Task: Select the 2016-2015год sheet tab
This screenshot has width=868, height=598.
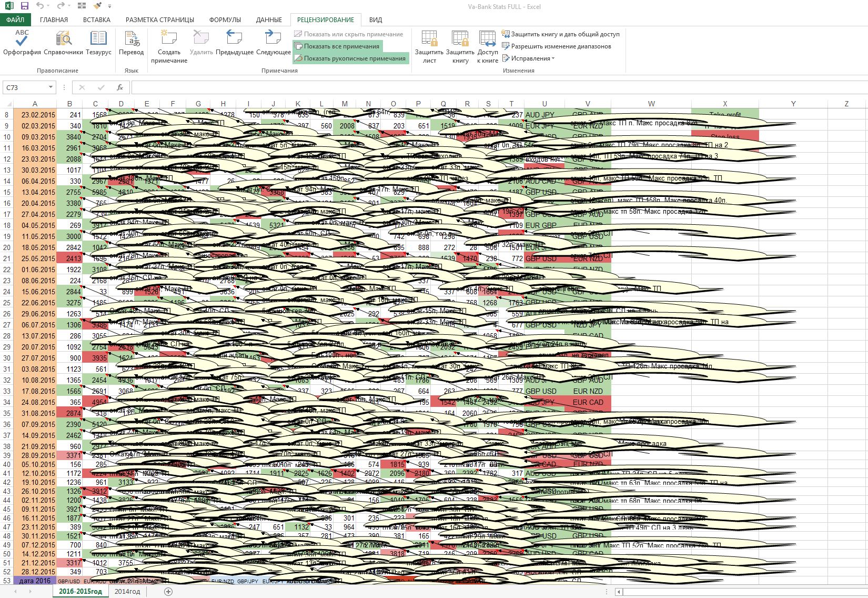Action: pos(80,591)
